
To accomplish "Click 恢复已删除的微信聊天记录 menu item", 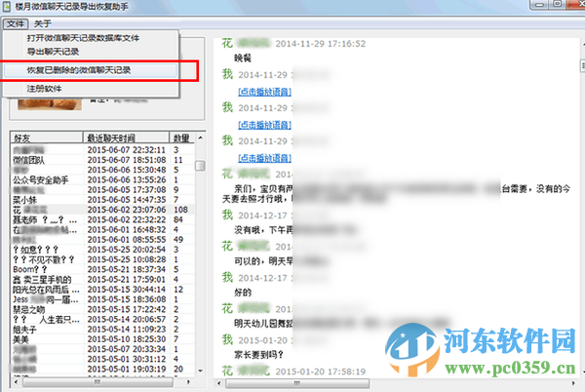I will tap(91, 70).
